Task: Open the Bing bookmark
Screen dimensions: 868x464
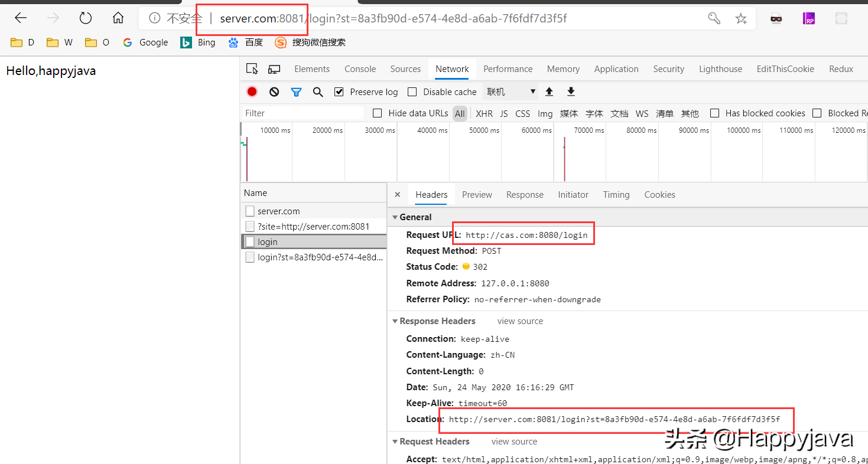Action: 198,43
